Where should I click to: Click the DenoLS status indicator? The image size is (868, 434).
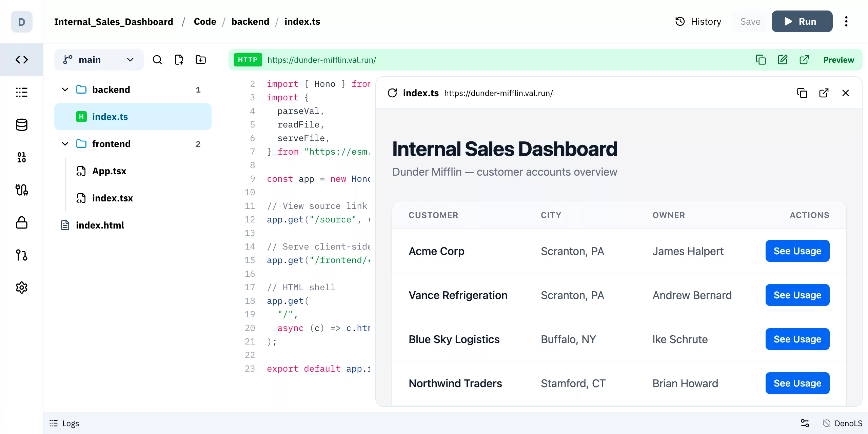coord(842,423)
